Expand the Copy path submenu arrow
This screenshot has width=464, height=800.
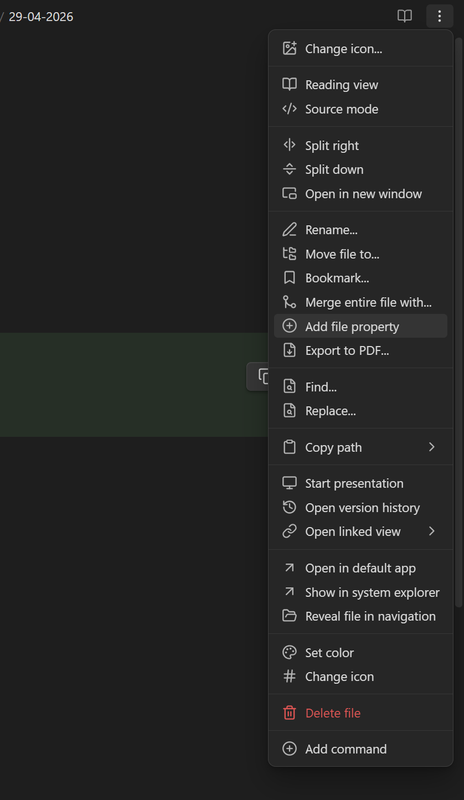pos(432,447)
